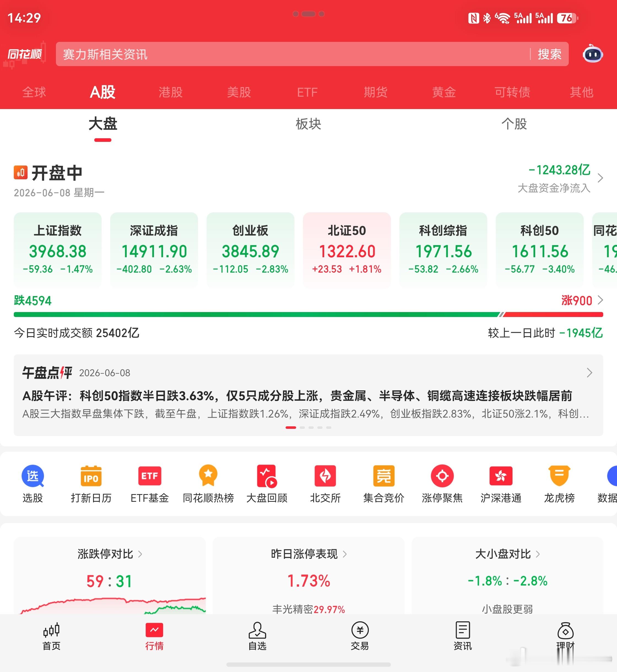
Task: Open 资讯 news in bottom navigation
Action: click(x=463, y=637)
